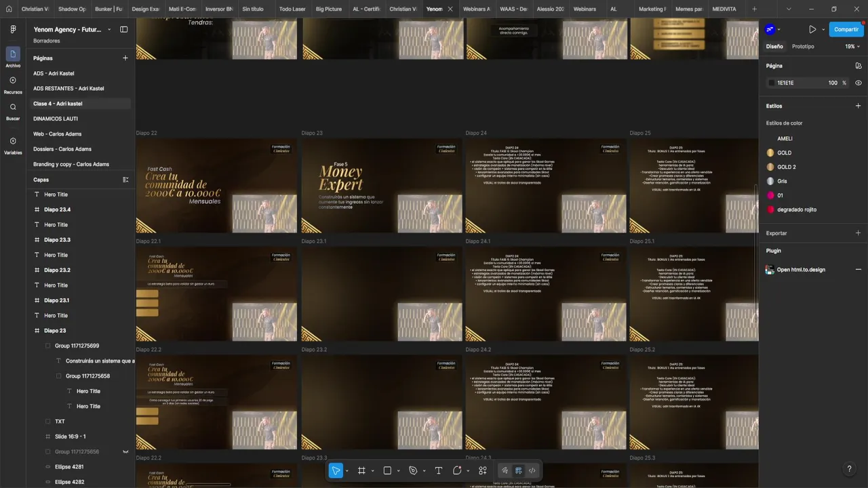
Task: Present prototype with play icon
Action: (x=812, y=29)
